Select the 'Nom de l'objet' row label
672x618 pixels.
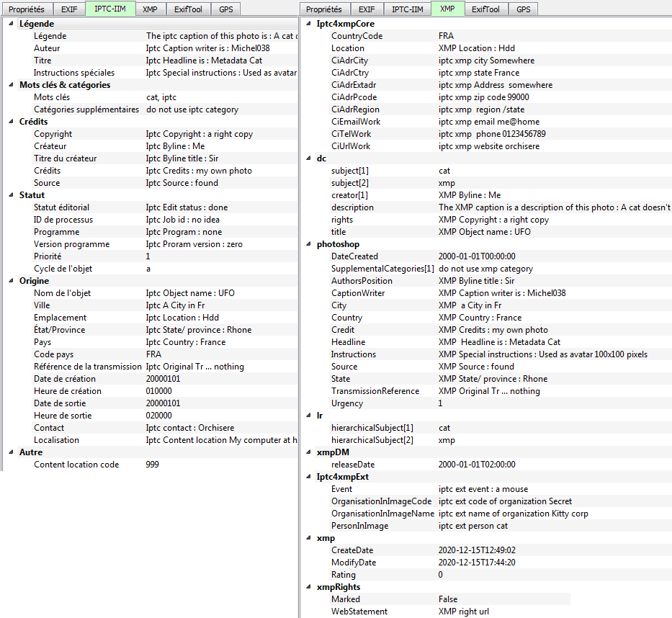coord(62,293)
